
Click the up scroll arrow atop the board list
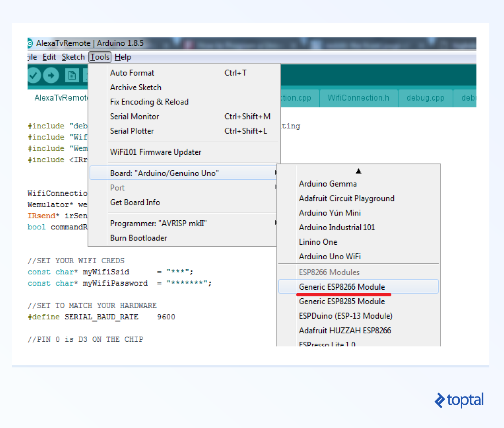point(358,171)
